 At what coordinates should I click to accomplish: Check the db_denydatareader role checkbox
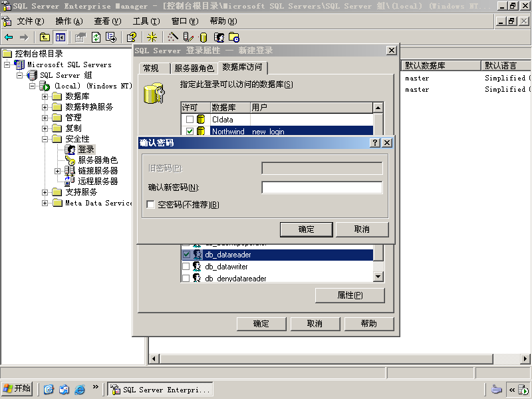186,278
